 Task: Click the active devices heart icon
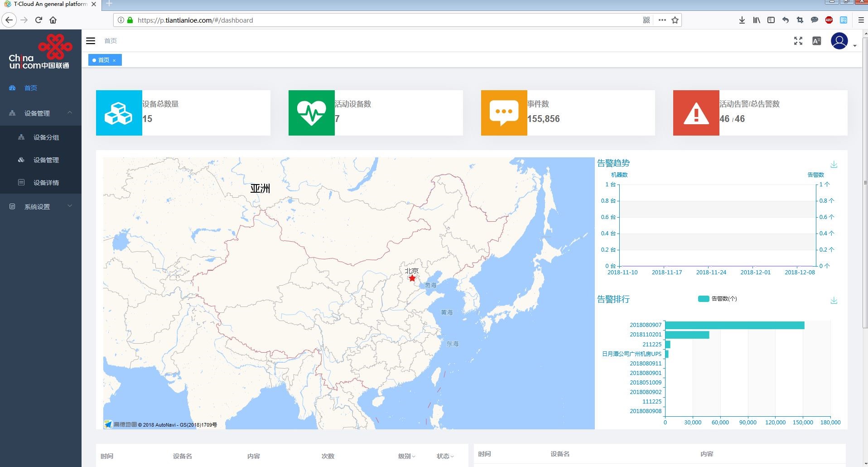(311, 112)
